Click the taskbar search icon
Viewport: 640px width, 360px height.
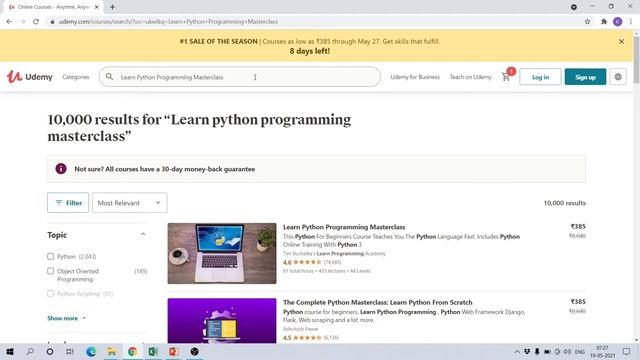point(30,351)
